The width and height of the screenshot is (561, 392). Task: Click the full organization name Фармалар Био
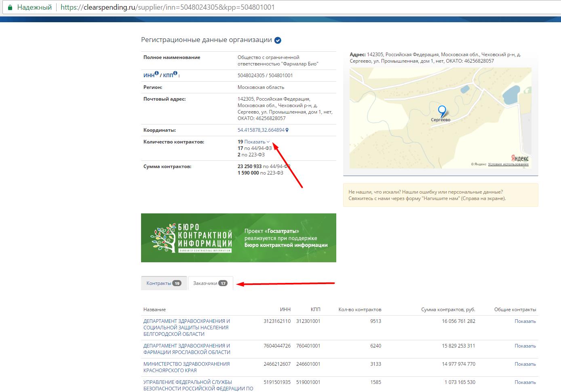pyautogui.click(x=278, y=61)
